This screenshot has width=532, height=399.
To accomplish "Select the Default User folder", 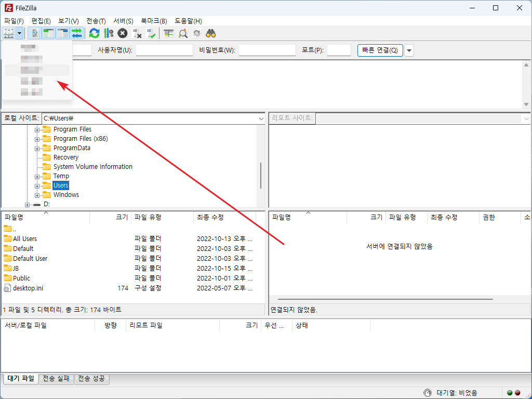I will pos(30,258).
